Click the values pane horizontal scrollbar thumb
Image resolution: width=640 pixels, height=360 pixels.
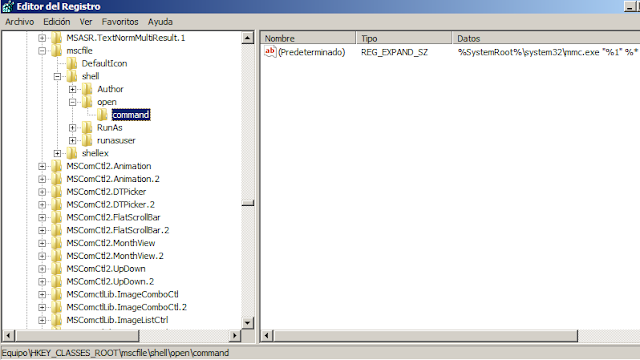pos(426,336)
